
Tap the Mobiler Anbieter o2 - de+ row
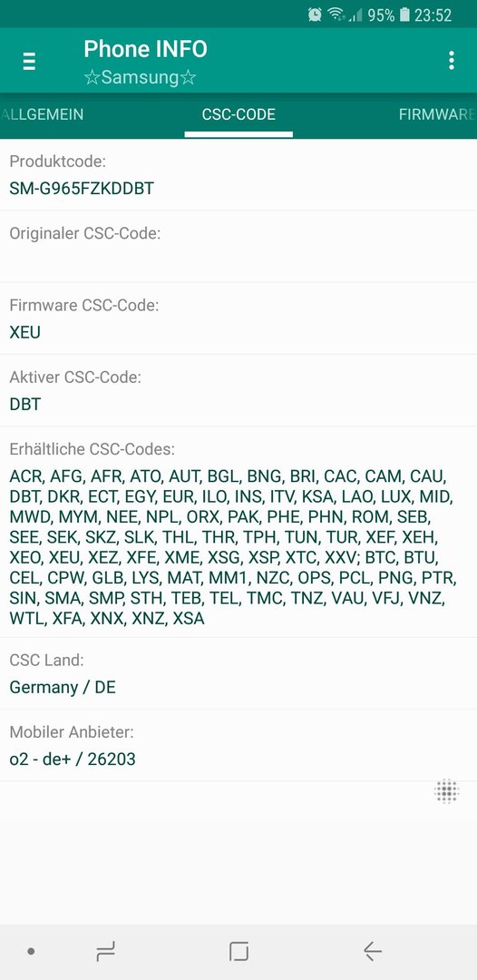238,746
